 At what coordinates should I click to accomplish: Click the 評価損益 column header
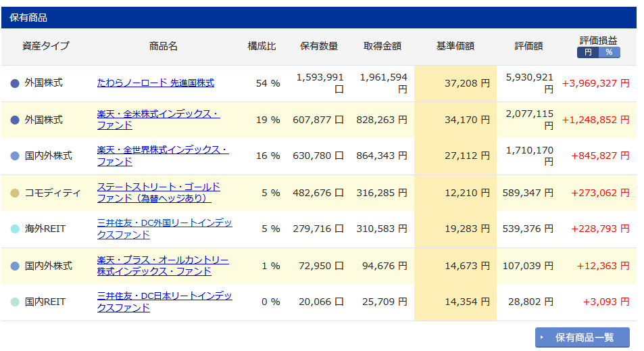point(599,41)
